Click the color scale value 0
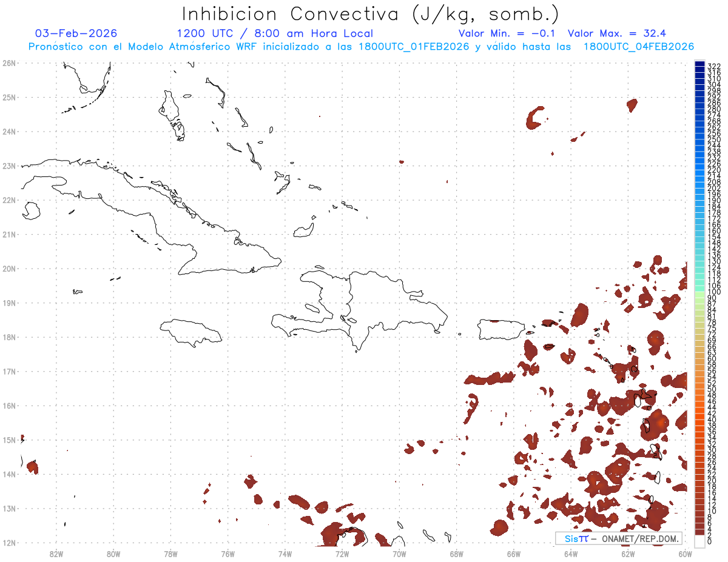 point(710,541)
